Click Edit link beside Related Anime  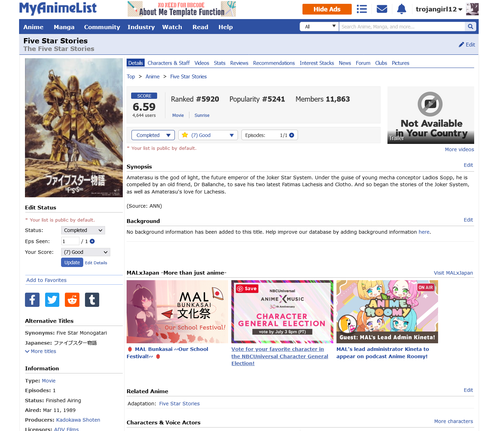point(468,390)
